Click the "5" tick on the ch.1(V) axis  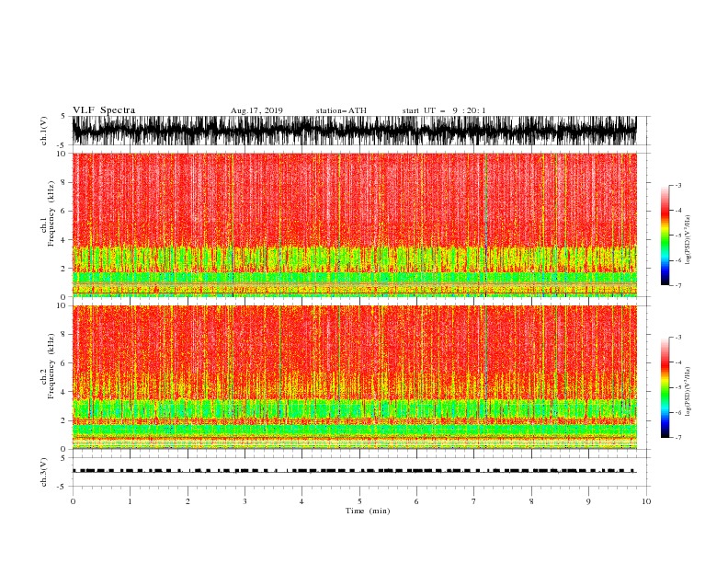pyautogui.click(x=63, y=116)
